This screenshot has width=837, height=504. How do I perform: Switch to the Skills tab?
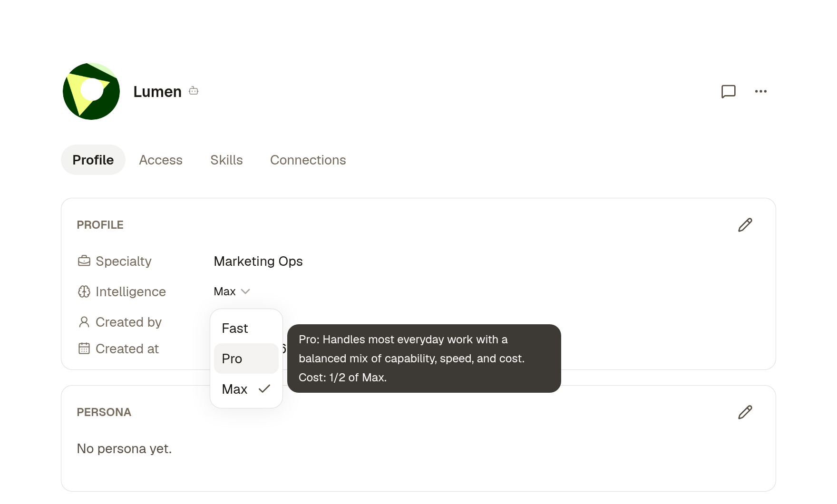coord(226,160)
